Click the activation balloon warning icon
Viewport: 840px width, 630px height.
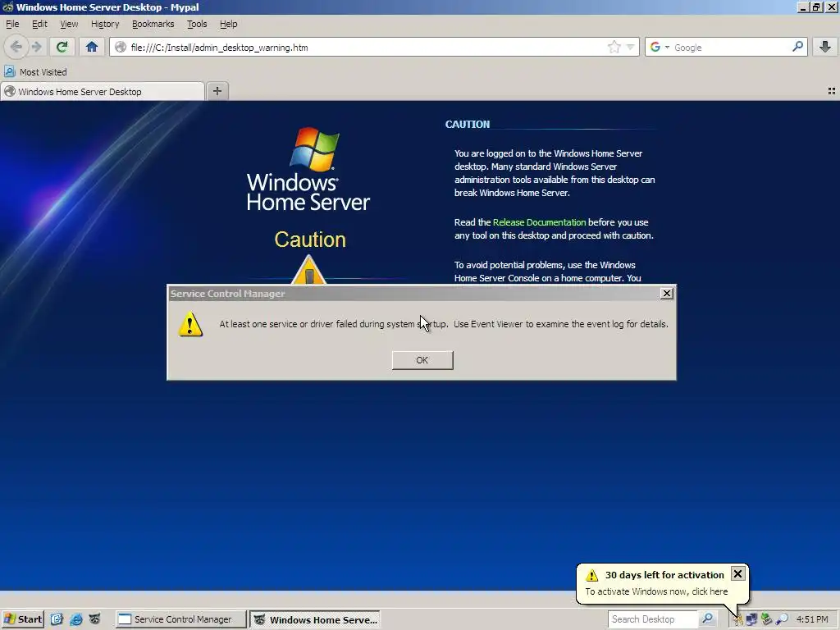592,575
